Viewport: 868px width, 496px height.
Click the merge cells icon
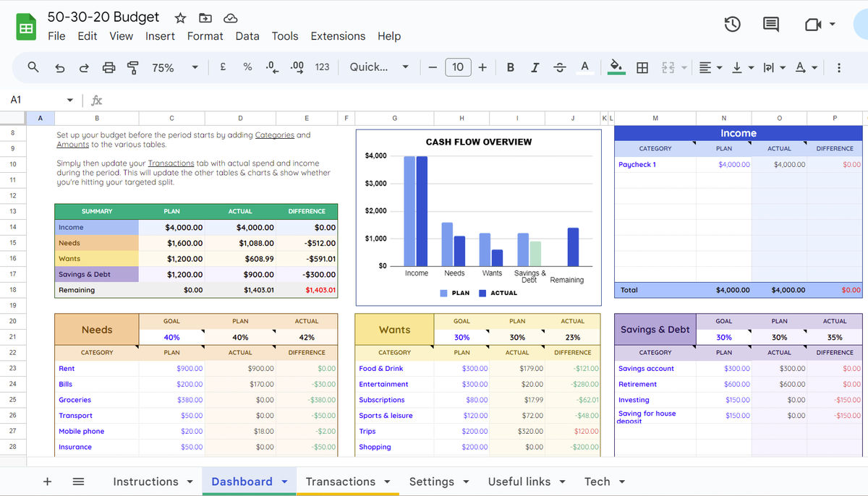(667, 67)
